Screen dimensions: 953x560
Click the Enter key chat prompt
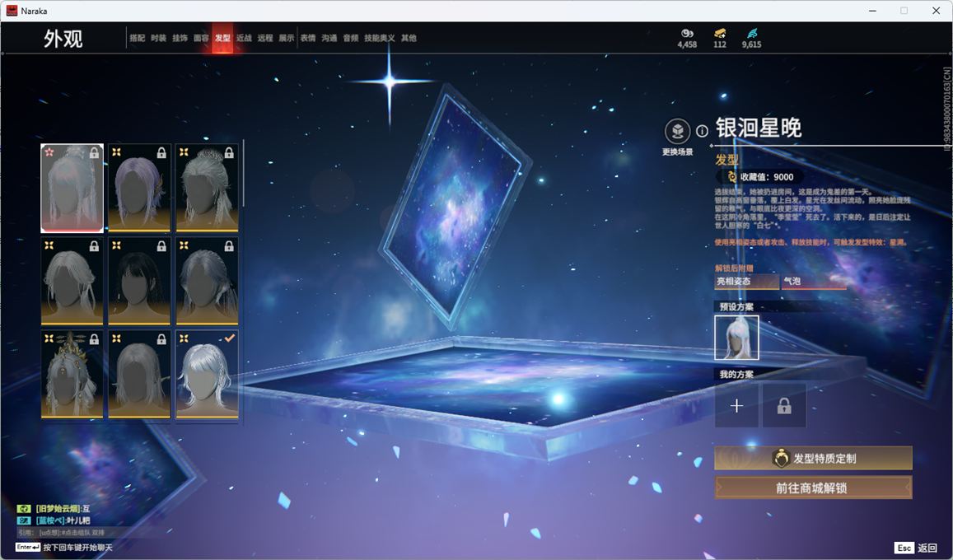point(64,548)
